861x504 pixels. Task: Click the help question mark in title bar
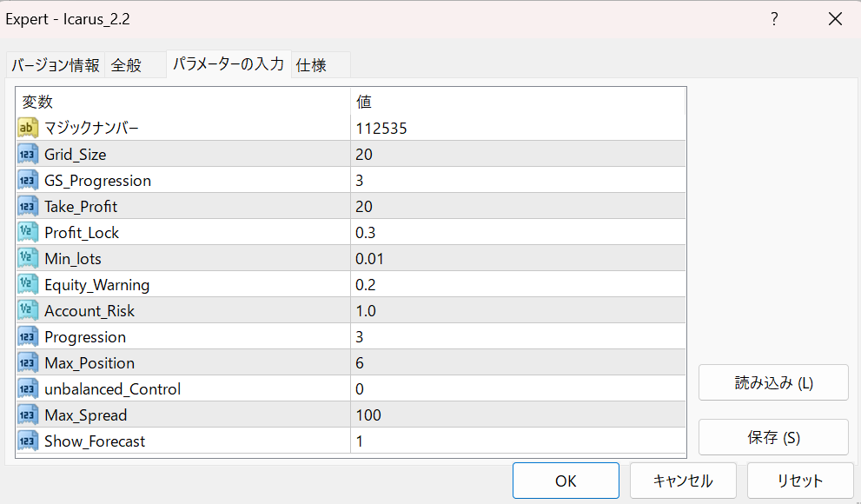[x=774, y=19]
